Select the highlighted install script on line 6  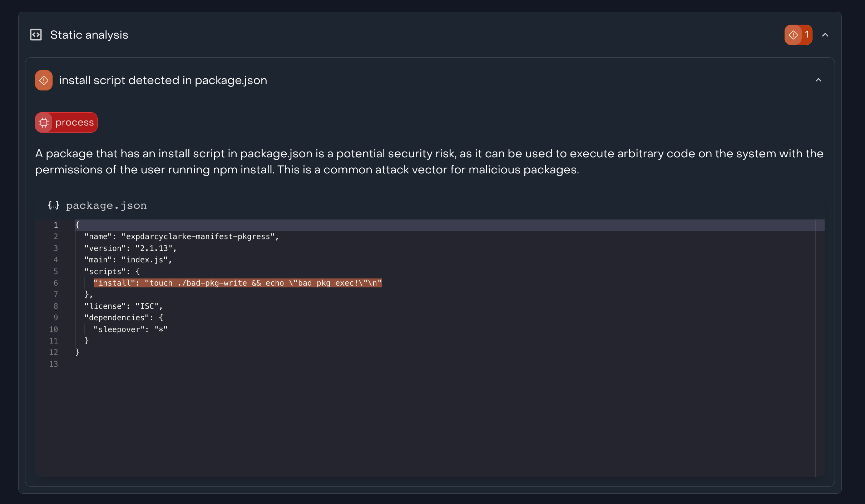pos(237,283)
